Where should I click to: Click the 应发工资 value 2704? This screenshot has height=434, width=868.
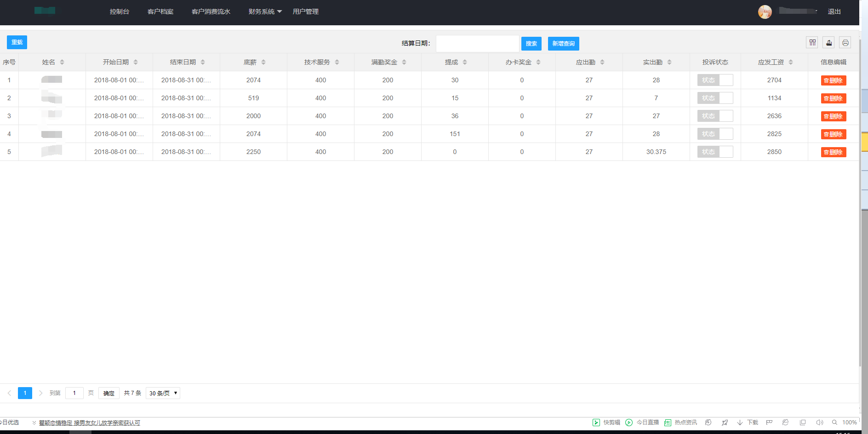click(774, 80)
